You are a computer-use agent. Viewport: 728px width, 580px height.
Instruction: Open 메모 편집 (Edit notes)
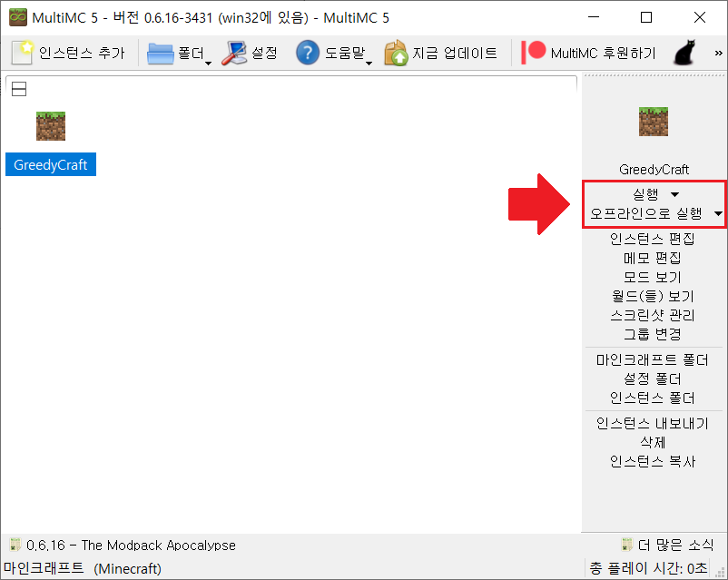pyautogui.click(x=653, y=258)
